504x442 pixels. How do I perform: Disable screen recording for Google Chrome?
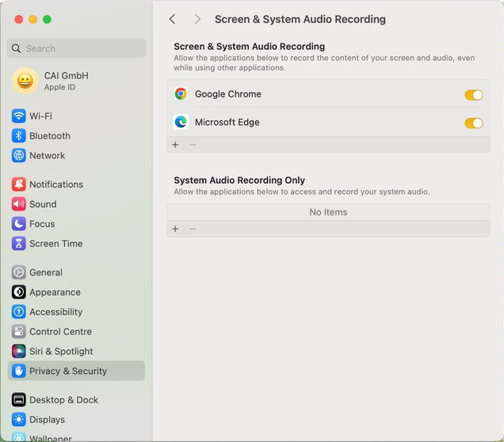click(x=473, y=95)
